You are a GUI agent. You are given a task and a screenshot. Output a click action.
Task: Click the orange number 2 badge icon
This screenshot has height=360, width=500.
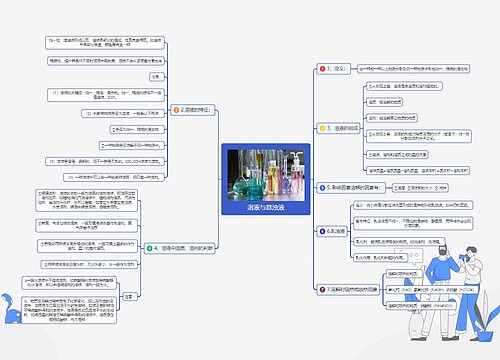coord(176,110)
